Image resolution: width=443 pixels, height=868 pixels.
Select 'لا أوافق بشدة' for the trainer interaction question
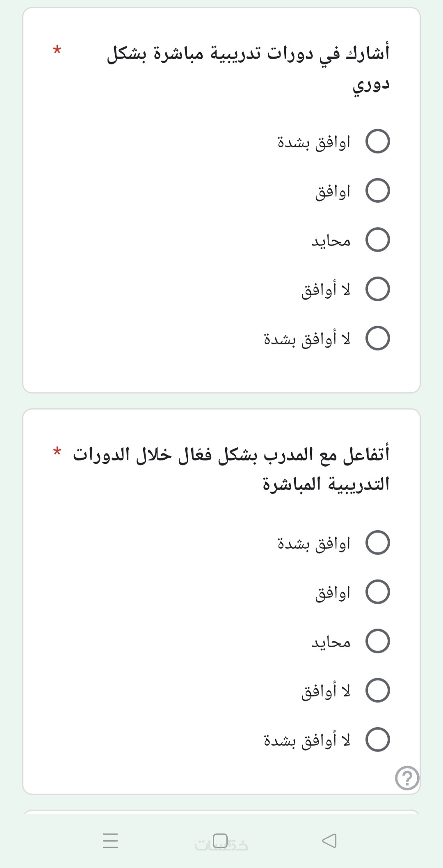pos(377,740)
